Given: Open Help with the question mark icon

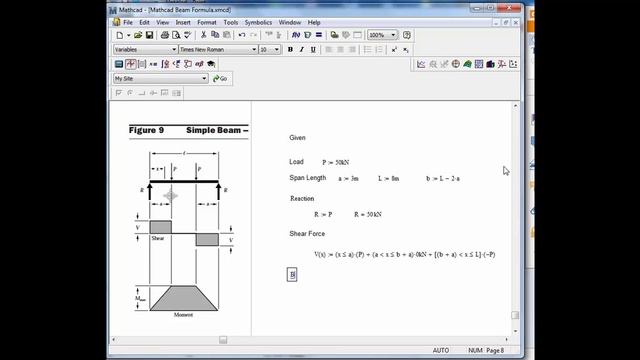Looking at the screenshot, I should (407, 36).
